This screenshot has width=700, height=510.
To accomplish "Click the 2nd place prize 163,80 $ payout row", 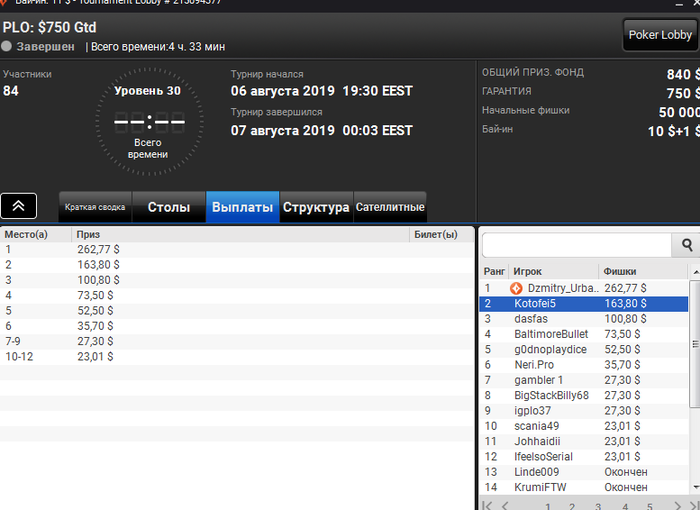I will click(x=237, y=265).
